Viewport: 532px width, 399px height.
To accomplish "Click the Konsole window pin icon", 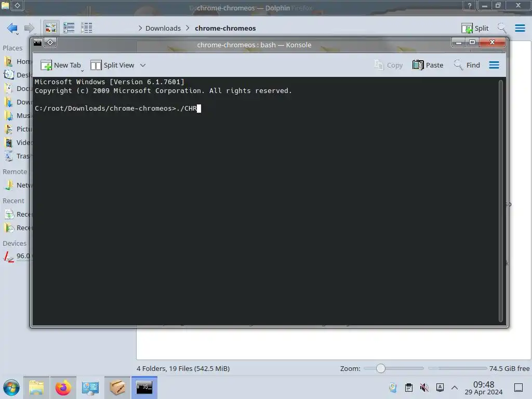I will pyautogui.click(x=50, y=43).
